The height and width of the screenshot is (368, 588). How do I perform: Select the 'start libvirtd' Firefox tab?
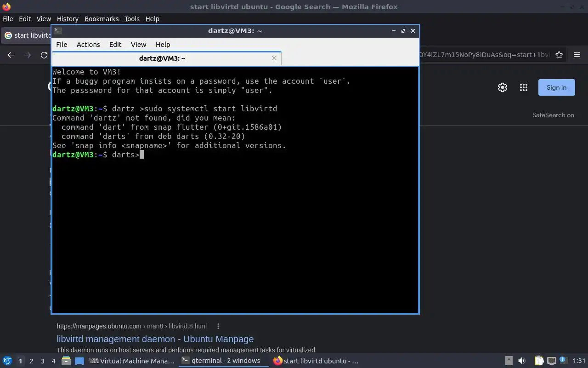pyautogui.click(x=27, y=35)
